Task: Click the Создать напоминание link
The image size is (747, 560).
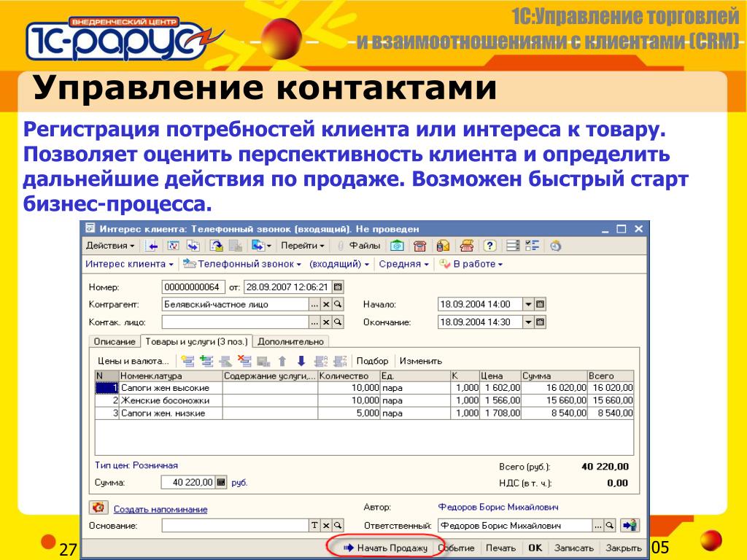Action: coord(160,509)
